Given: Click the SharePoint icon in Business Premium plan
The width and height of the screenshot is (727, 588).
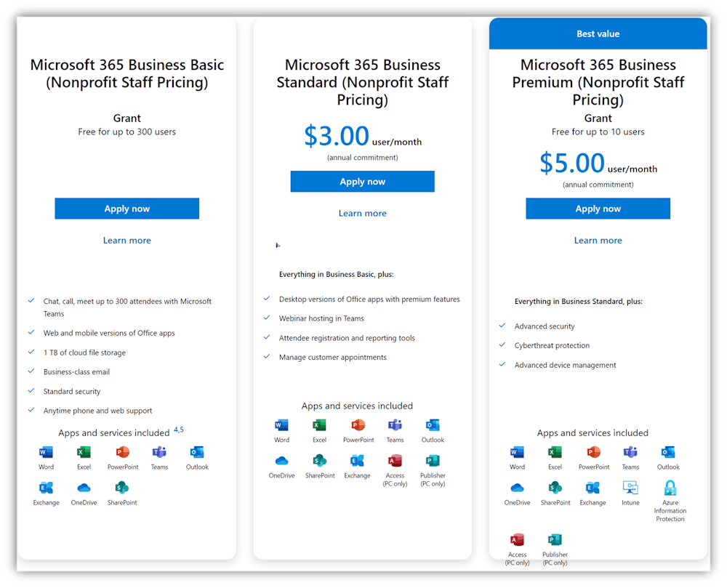Looking at the screenshot, I should 555,488.
